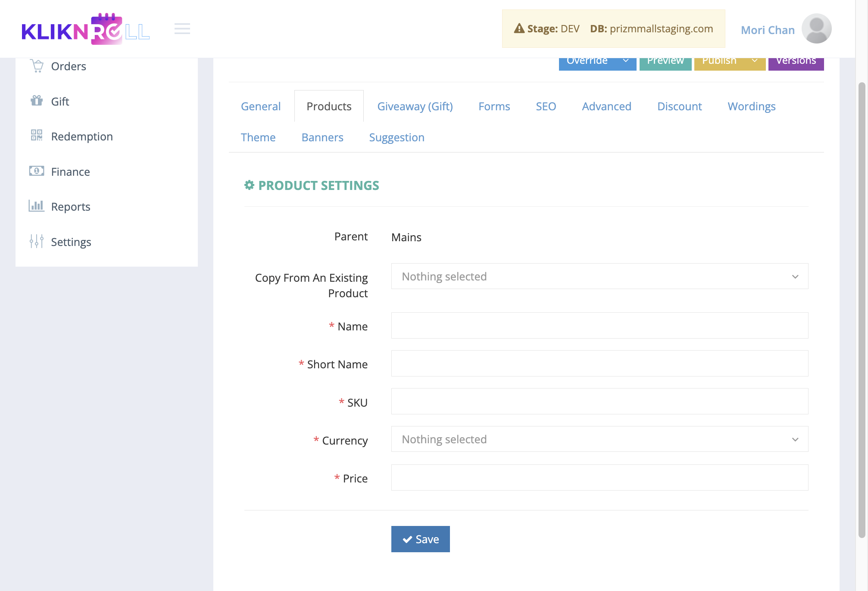The width and height of the screenshot is (868, 591).
Task: Click the Finance money icon
Action: click(37, 171)
